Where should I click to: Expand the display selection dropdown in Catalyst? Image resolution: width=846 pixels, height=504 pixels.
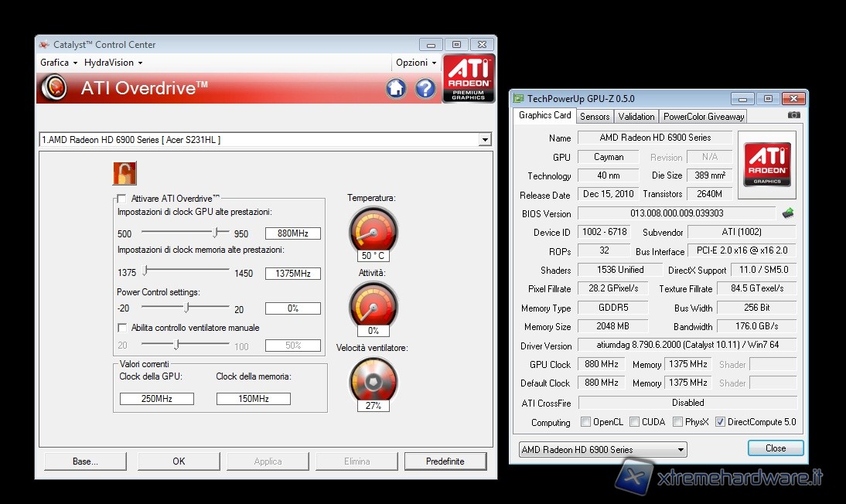point(485,140)
